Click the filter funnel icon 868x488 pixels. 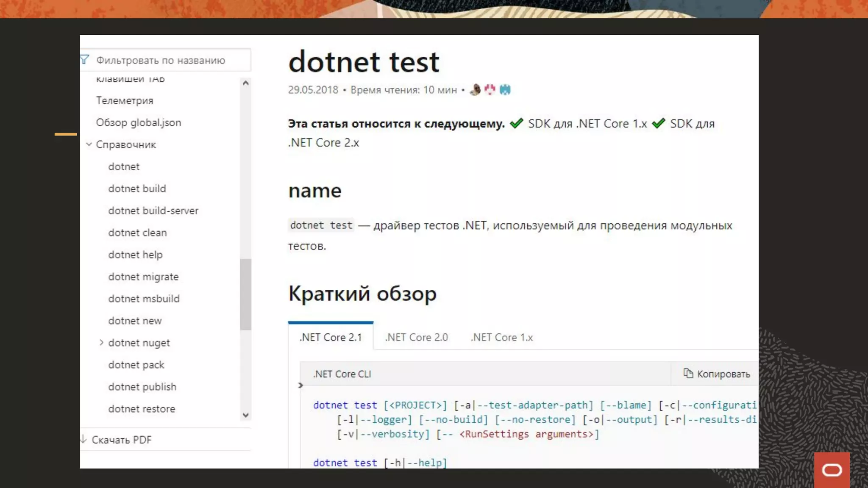pos(85,60)
